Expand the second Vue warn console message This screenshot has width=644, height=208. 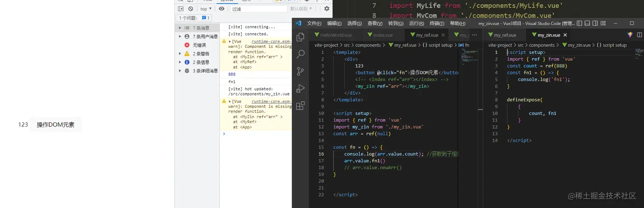pos(230,102)
